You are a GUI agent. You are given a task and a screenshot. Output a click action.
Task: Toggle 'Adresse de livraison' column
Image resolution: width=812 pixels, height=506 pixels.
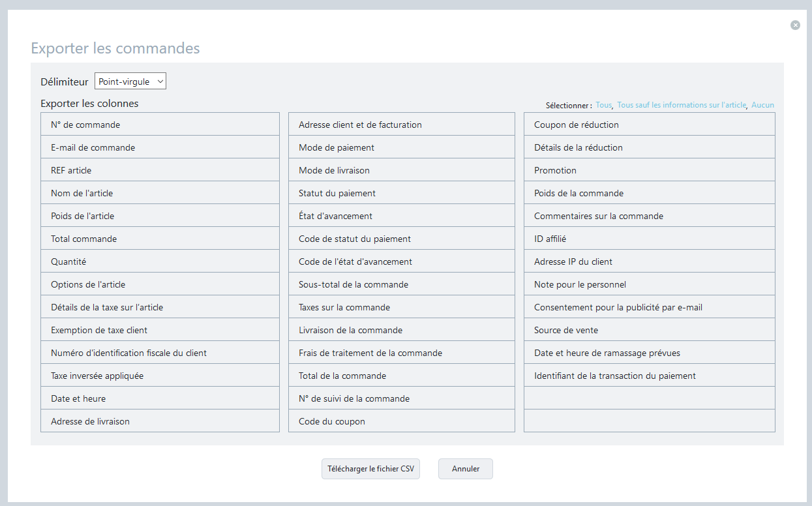(x=160, y=421)
